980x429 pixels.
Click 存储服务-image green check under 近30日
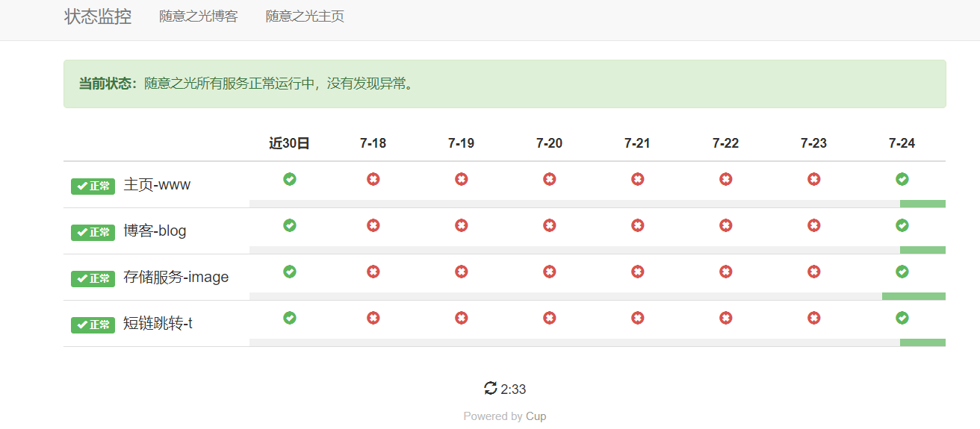(x=290, y=272)
